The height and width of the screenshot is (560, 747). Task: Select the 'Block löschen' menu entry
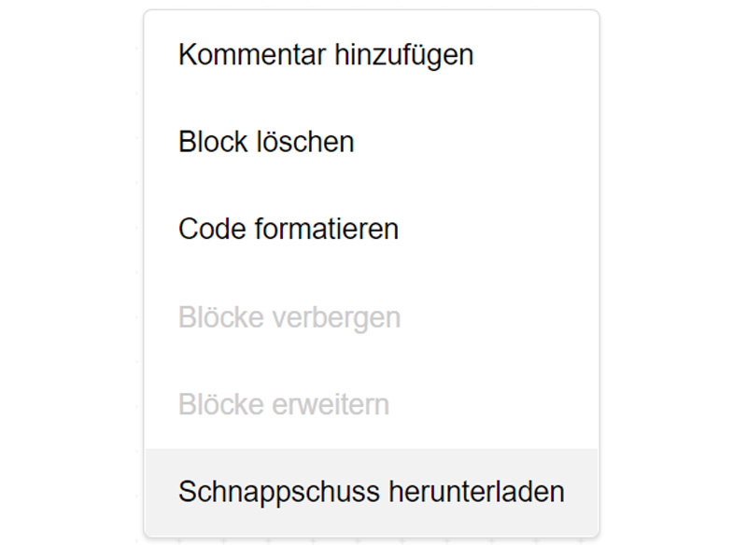(x=267, y=142)
